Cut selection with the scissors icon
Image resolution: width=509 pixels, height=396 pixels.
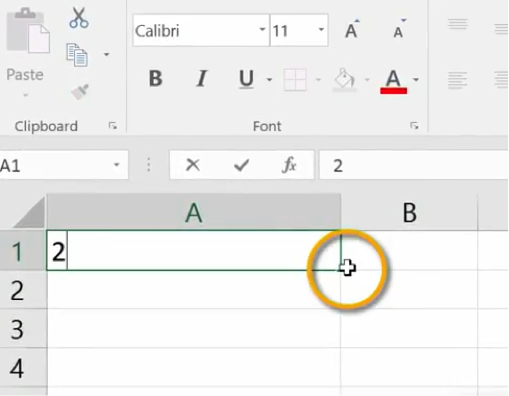click(x=79, y=17)
